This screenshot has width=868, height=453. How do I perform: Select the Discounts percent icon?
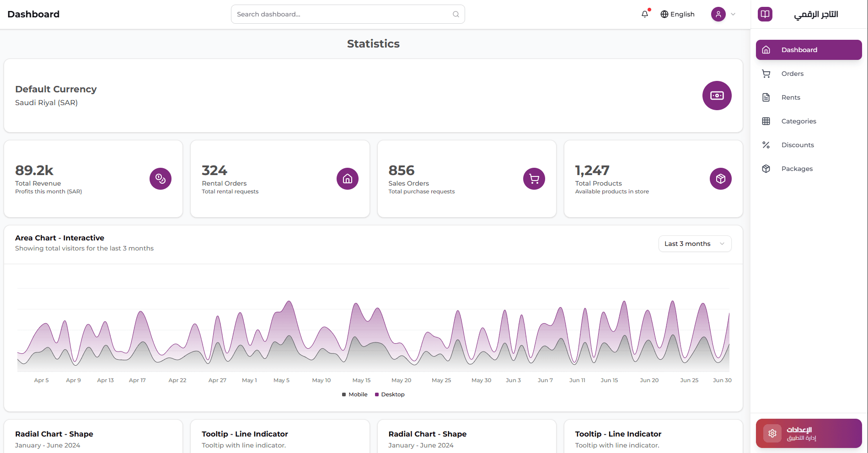[766, 144]
